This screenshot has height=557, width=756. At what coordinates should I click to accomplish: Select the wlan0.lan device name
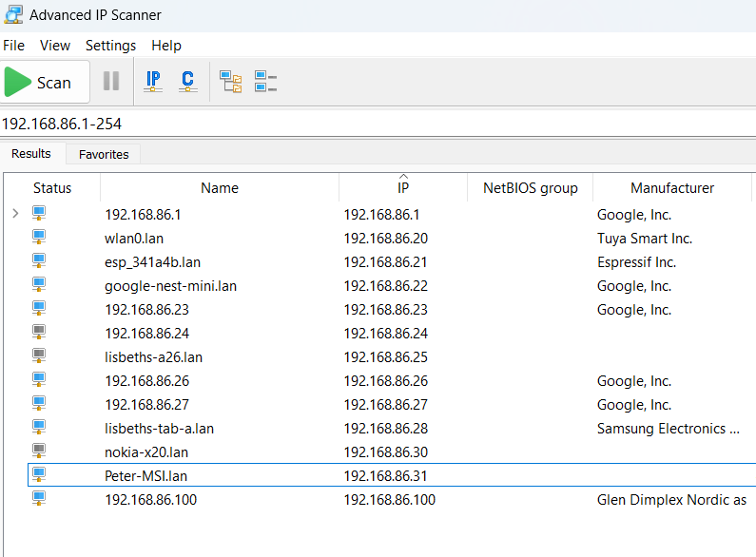pyautogui.click(x=134, y=239)
